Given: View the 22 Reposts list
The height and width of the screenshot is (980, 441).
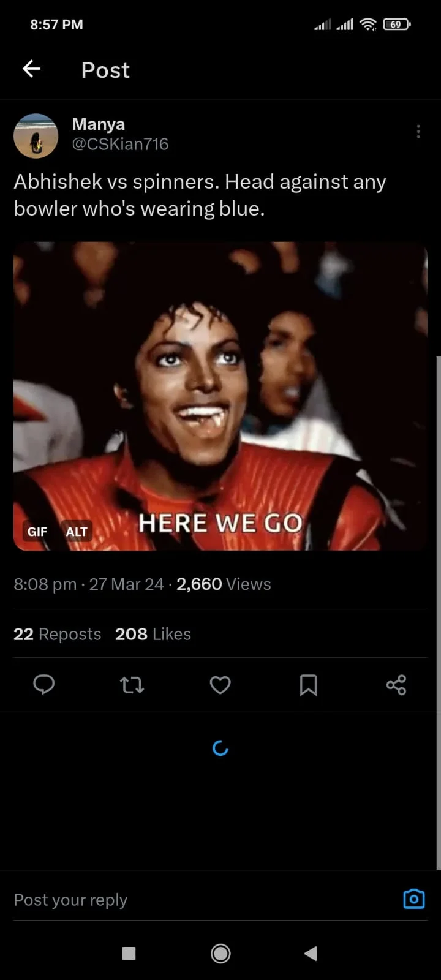Looking at the screenshot, I should pyautogui.click(x=57, y=634).
